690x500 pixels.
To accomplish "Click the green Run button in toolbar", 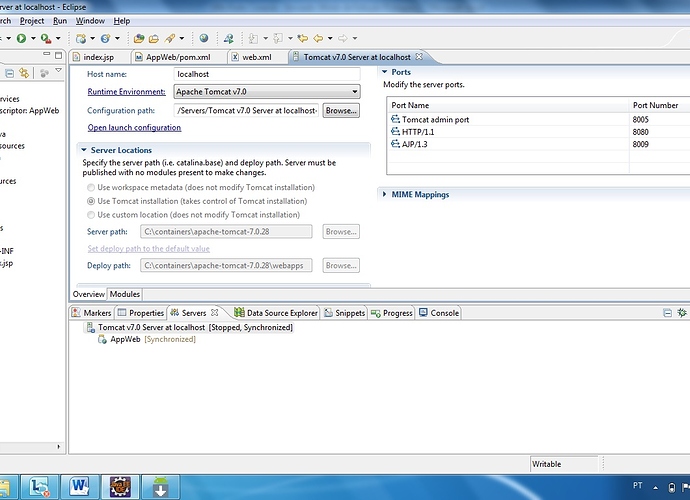I will (21, 38).
